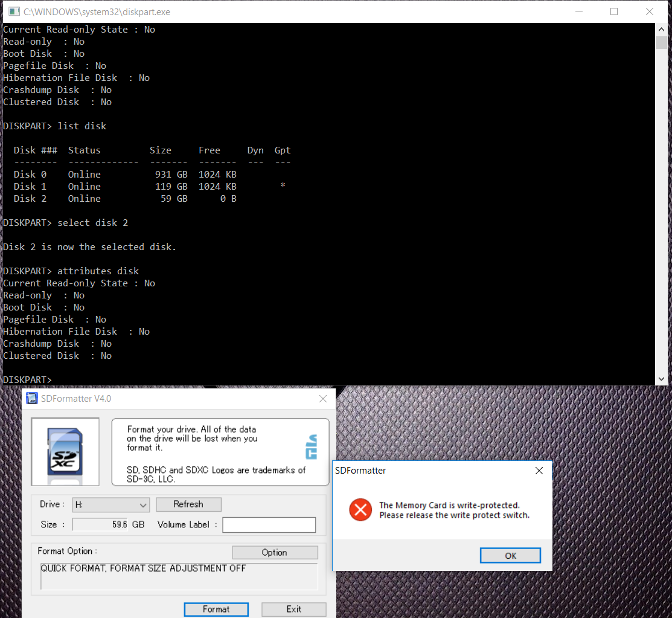Click the 'C:\WINDOWS\system32\diskpart.exe' title text

pyautogui.click(x=97, y=12)
